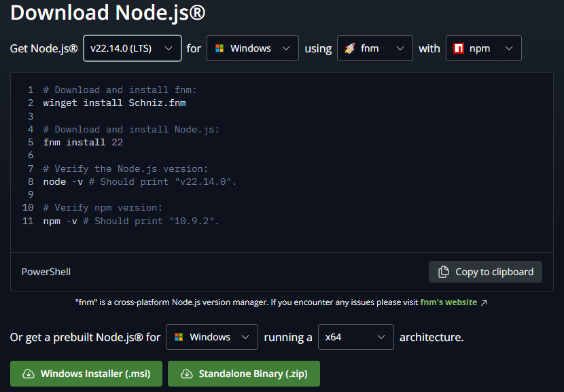Click the code line starting 'npm -v'
564x392 pixels.
(131, 221)
